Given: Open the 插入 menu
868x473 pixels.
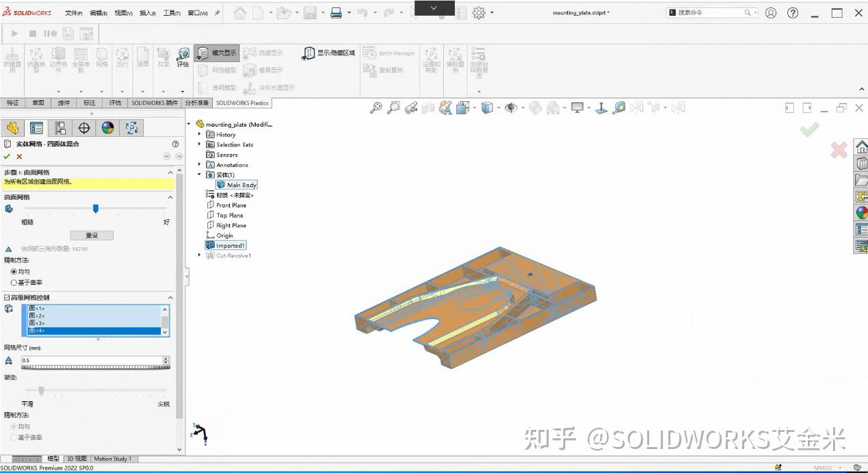Looking at the screenshot, I should [148, 12].
